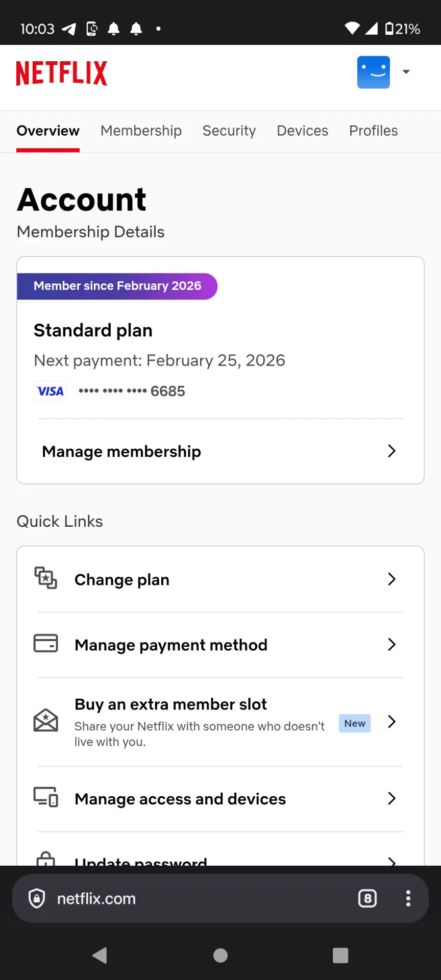Image resolution: width=441 pixels, height=980 pixels.
Task: Tap the netflix.com address bar
Action: point(189,898)
